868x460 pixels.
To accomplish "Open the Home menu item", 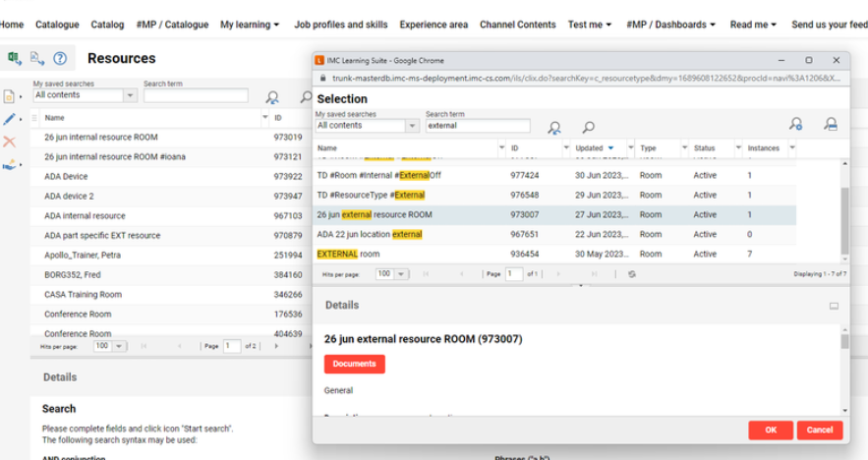I will pyautogui.click(x=12, y=25).
